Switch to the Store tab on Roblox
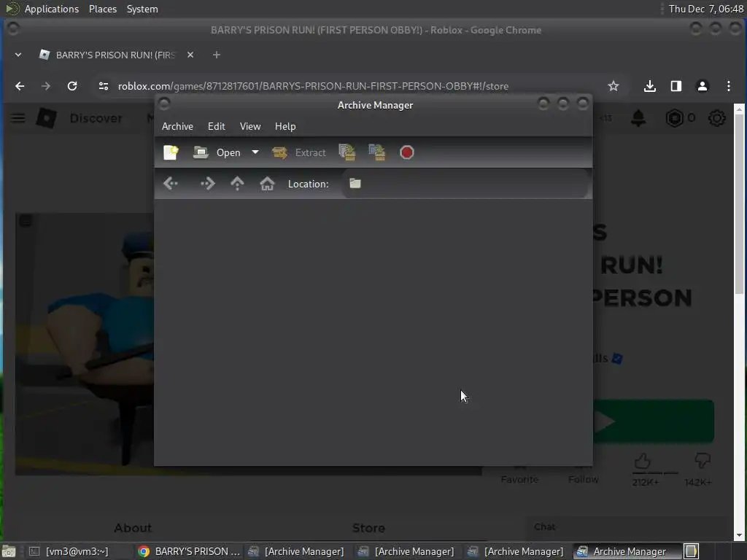This screenshot has height=560, width=747. coord(368,528)
